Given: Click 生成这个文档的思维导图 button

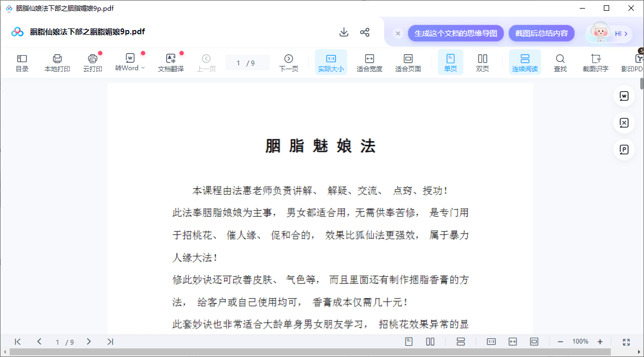Looking at the screenshot, I should tap(455, 33).
